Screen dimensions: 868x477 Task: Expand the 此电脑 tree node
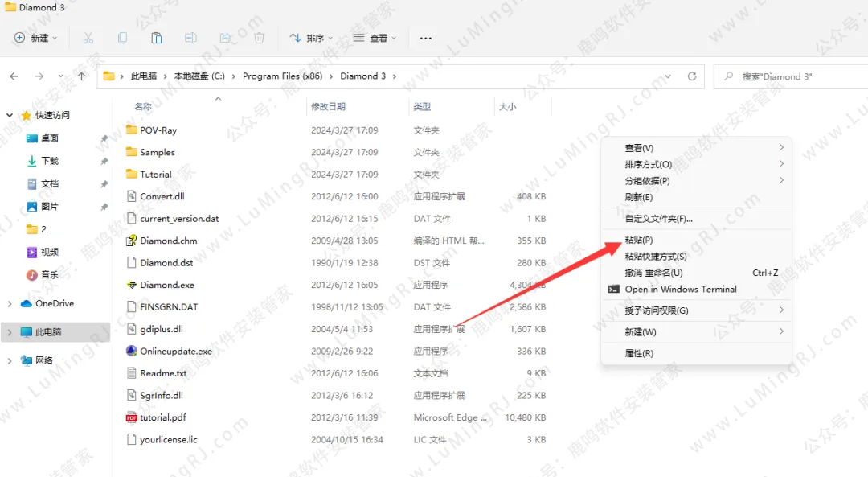click(10, 332)
